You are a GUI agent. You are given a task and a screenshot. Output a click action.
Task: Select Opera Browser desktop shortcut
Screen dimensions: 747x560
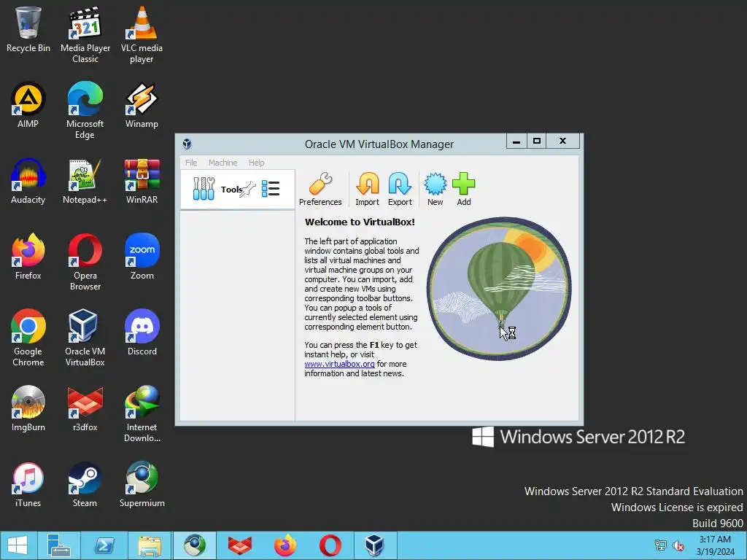pyautogui.click(x=85, y=262)
